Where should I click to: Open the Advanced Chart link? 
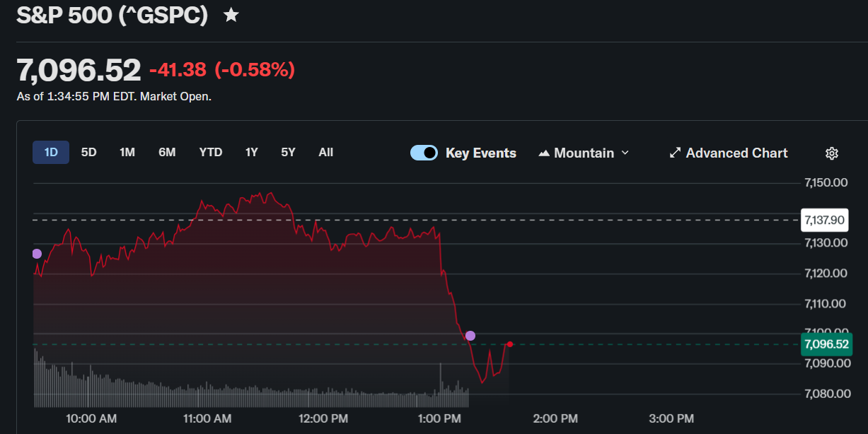729,153
